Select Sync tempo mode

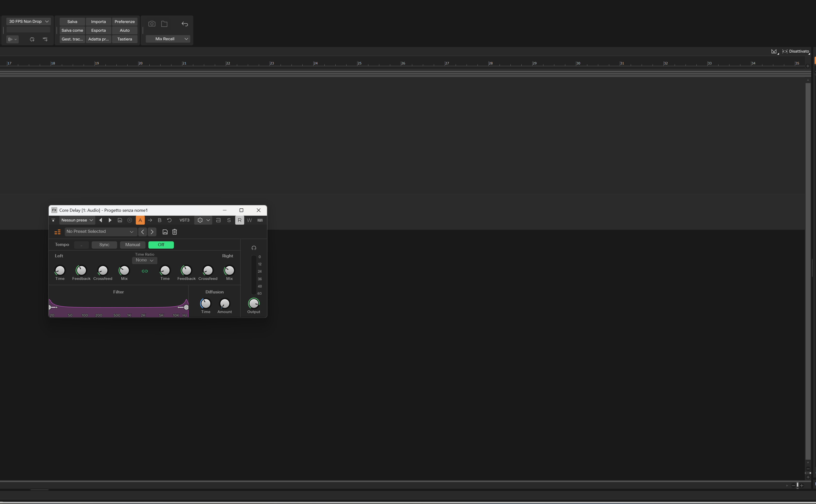point(104,245)
